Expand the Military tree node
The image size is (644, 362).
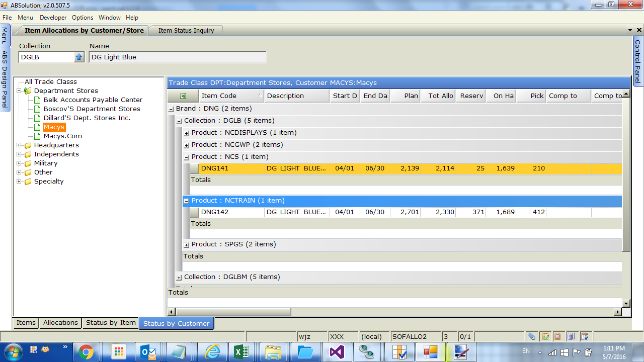pos(19,163)
